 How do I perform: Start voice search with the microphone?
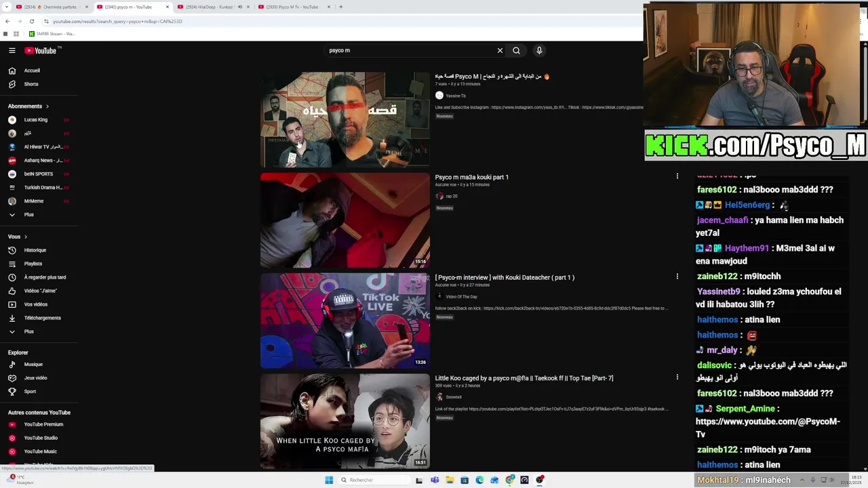(x=539, y=50)
